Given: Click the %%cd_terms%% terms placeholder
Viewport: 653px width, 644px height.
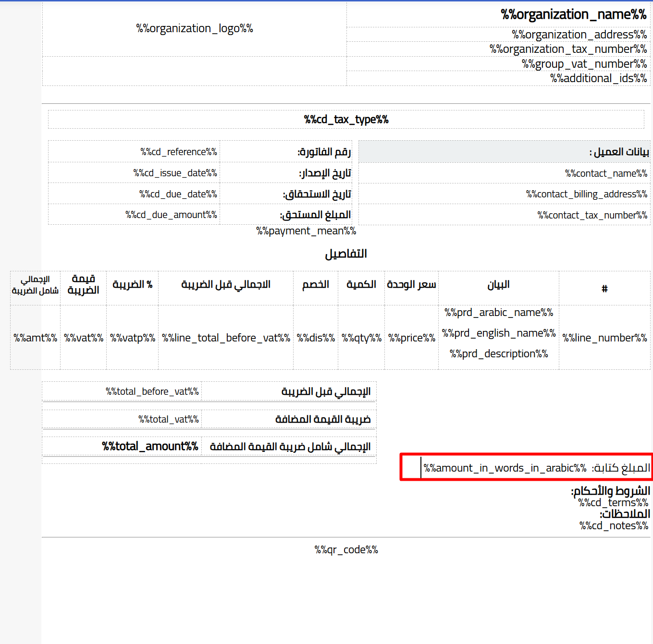Looking at the screenshot, I should tap(613, 503).
